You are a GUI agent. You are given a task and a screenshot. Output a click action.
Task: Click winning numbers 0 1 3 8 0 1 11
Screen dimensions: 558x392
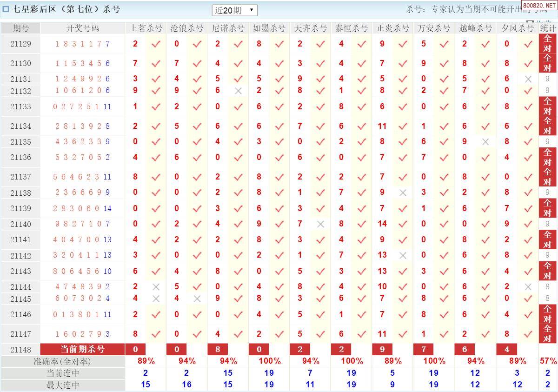tap(83, 315)
